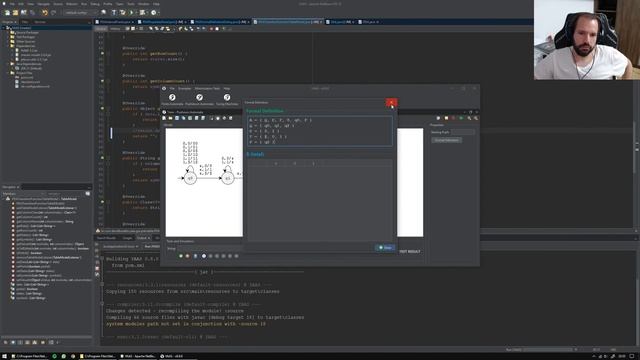Open the project configuration combo box
Image resolution: width=640 pixels, height=360 pixels.
coord(80,13)
